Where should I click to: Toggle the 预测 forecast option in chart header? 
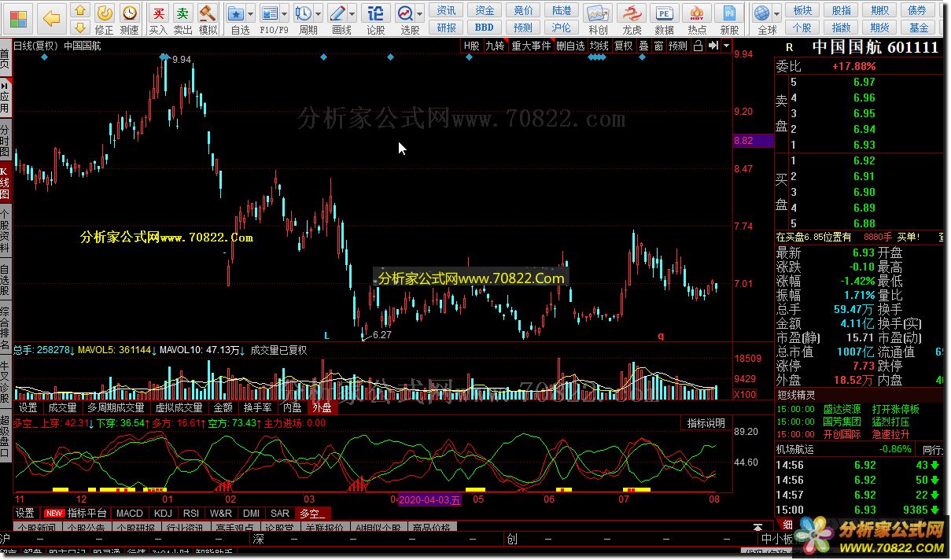[678, 46]
